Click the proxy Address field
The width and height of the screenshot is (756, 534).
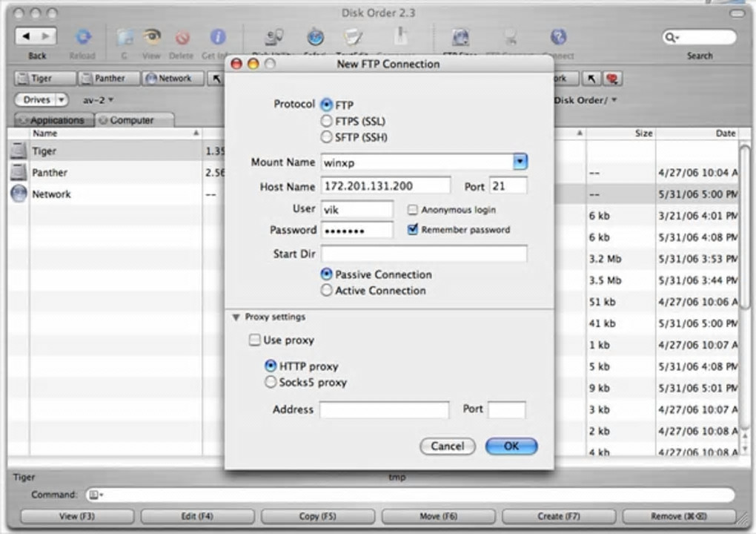[384, 409]
